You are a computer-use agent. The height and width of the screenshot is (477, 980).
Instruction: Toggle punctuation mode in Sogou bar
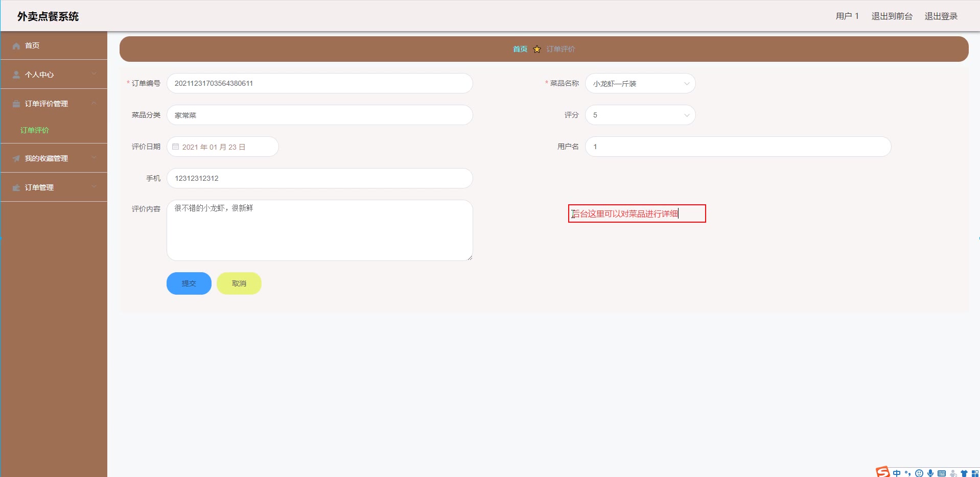908,473
